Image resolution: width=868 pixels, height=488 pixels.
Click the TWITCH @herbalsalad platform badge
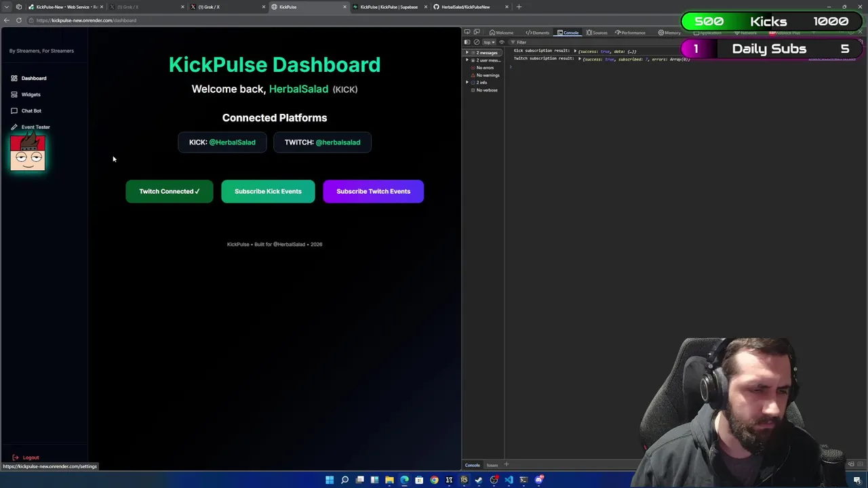point(322,142)
